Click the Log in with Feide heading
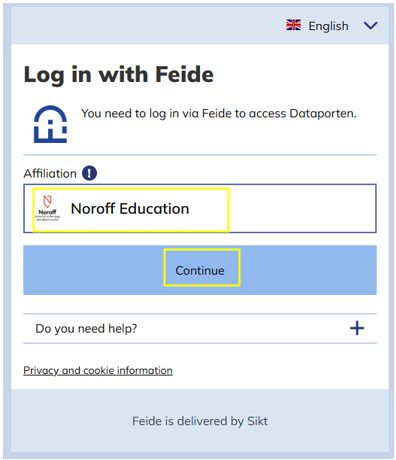Image resolution: width=396 pixels, height=460 pixels. (119, 74)
